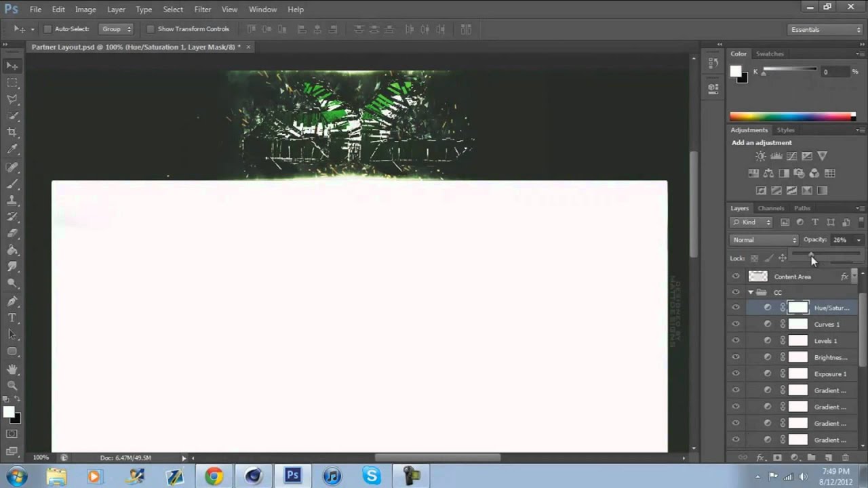Select the Pen tool
This screenshot has width=868, height=488.
coord(12,301)
